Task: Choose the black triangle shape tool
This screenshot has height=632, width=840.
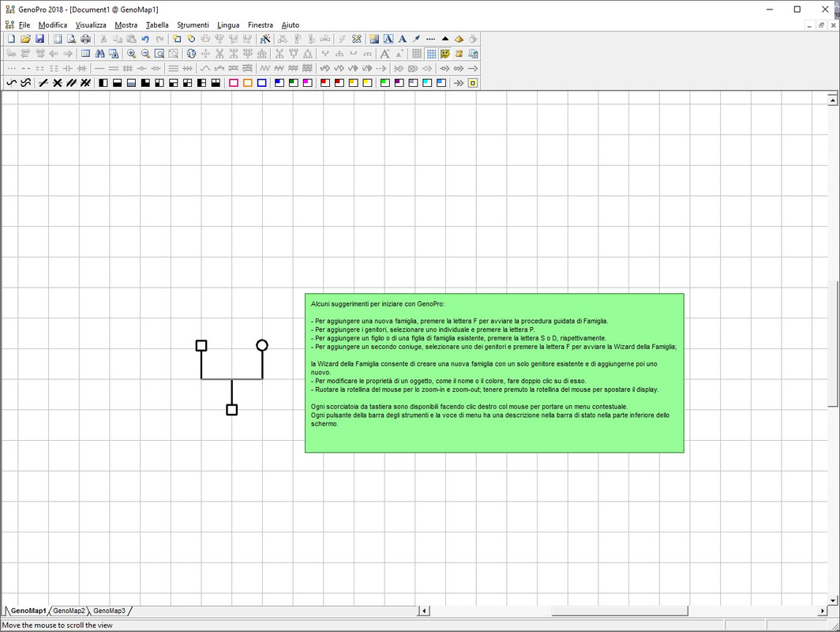Action: coord(444,39)
